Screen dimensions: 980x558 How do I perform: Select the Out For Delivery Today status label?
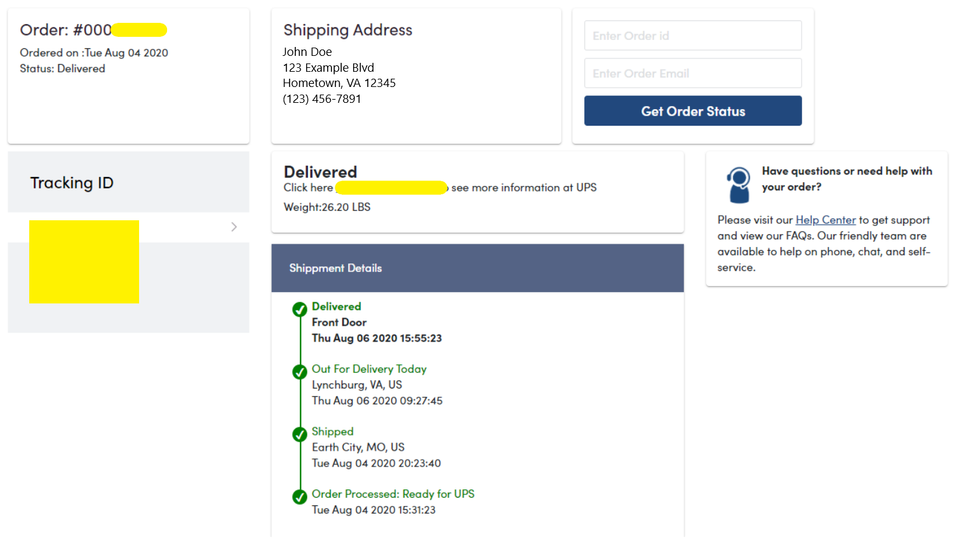pyautogui.click(x=369, y=369)
